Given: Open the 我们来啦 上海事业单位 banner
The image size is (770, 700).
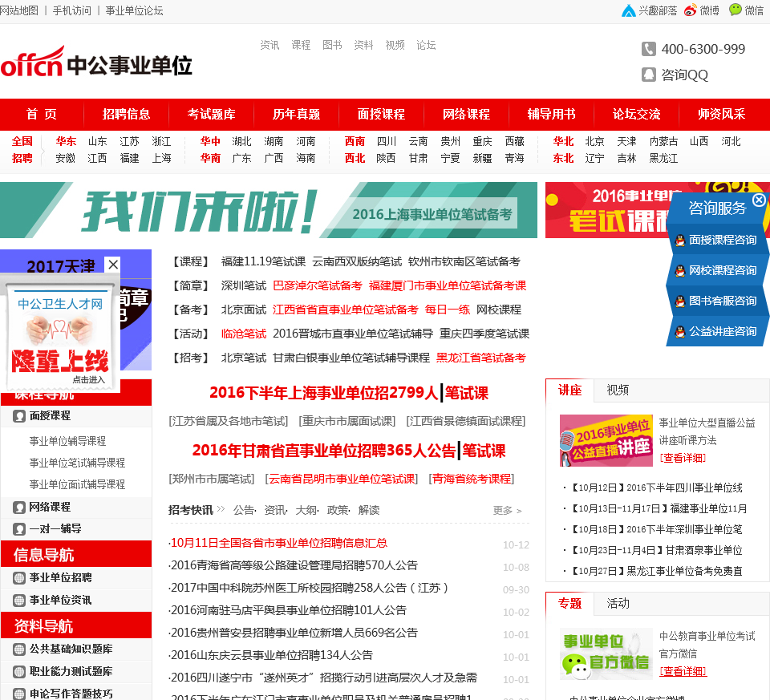Looking at the screenshot, I should [x=269, y=210].
